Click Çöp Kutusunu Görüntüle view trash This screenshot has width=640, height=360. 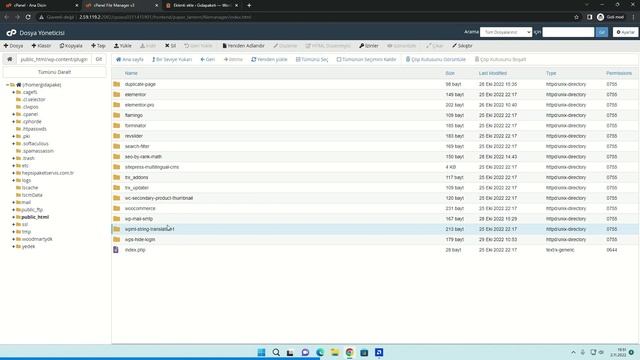click(x=435, y=60)
